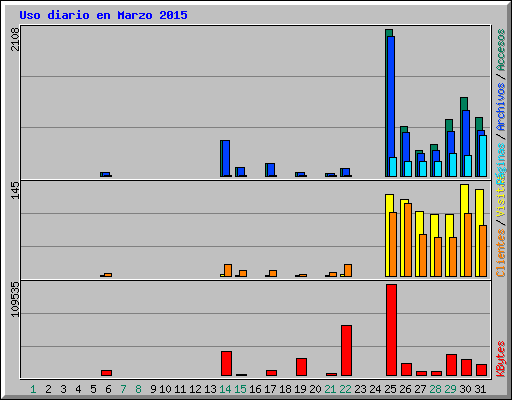Image resolution: width=512 pixels, height=400 pixels.
Task: Select day 7 on the x-axis
Action: 123,389
